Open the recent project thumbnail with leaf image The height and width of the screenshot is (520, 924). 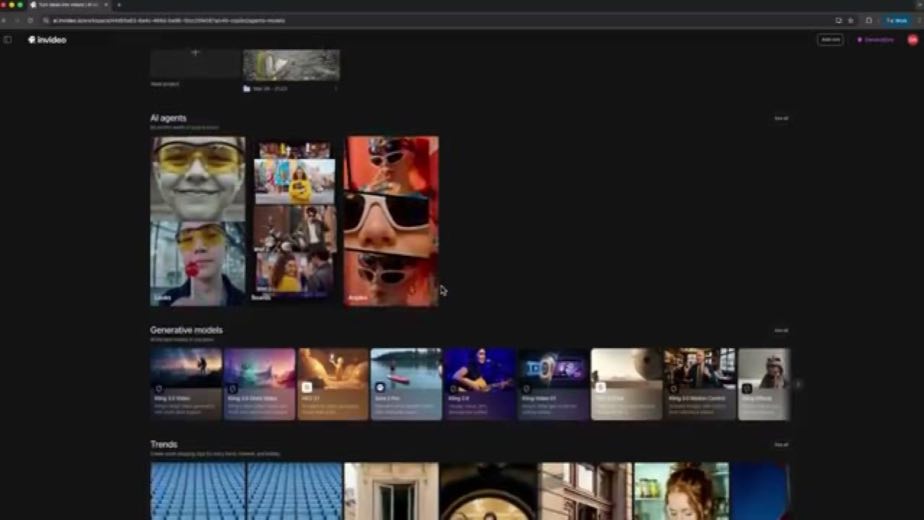click(x=291, y=65)
